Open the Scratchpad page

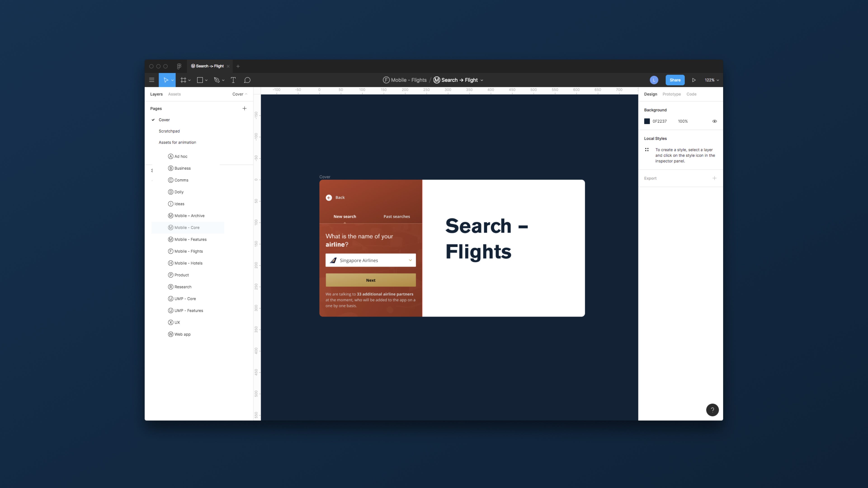(x=169, y=131)
